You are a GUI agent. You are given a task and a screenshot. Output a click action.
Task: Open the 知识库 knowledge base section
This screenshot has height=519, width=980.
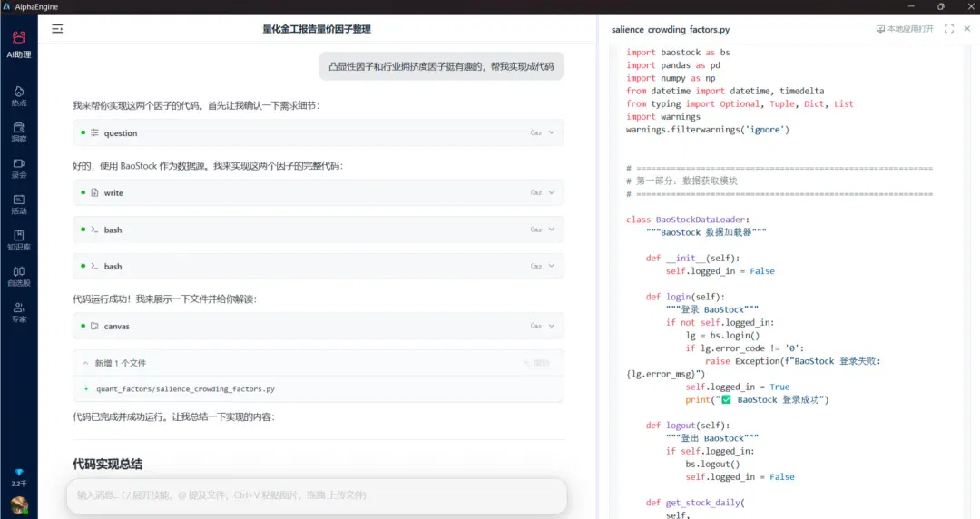point(19,240)
